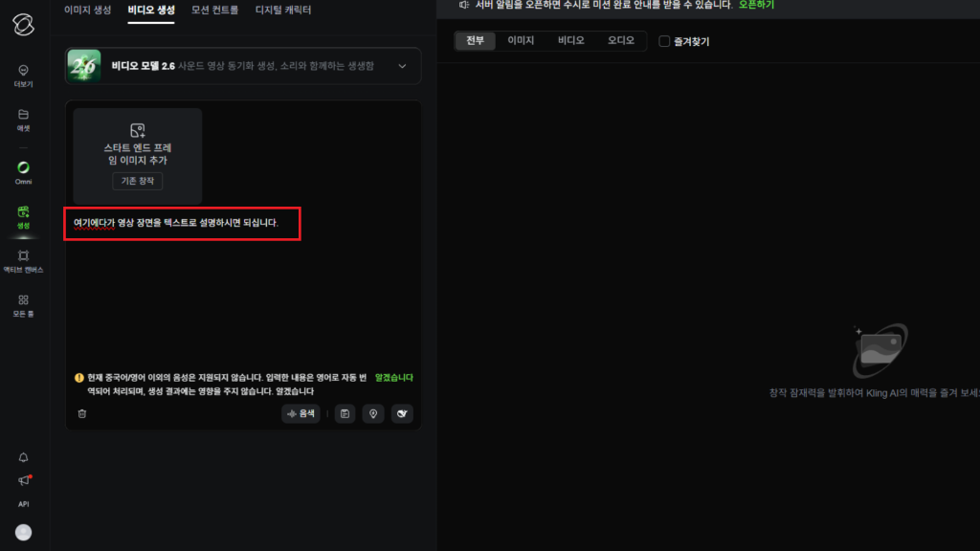980x551 pixels.
Task: Click the announcements megaphone icon
Action: 23,481
